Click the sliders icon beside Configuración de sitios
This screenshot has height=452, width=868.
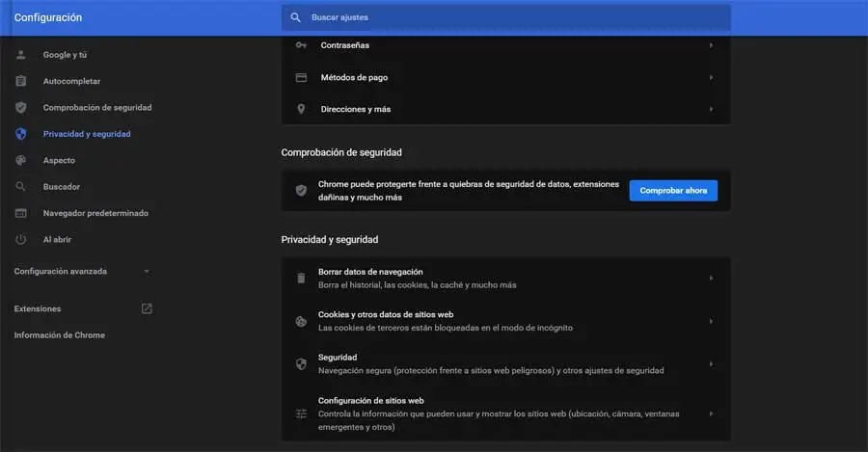pyautogui.click(x=301, y=413)
